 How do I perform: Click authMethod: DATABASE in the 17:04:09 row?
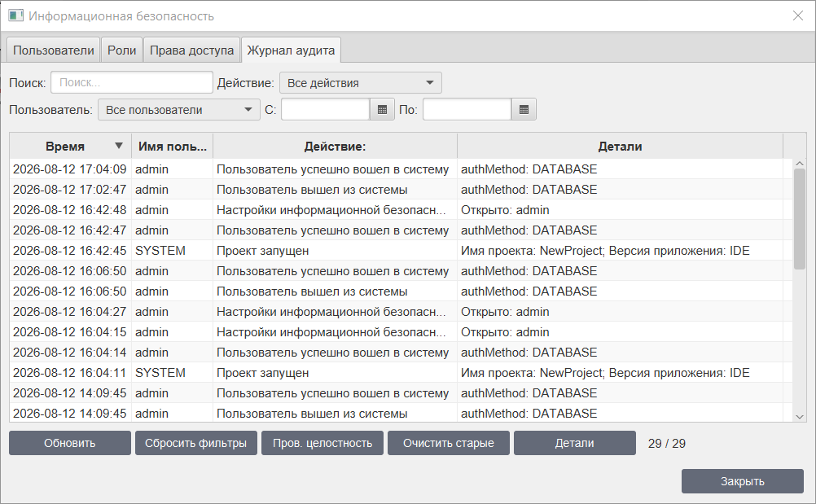pos(529,169)
